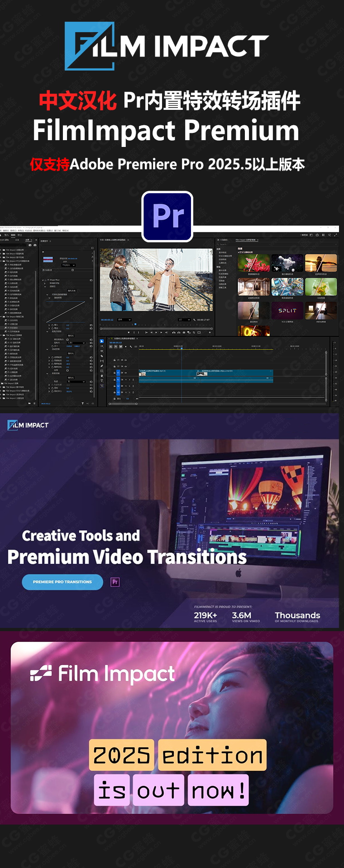Open alignment dropdown in Effect Controls
This screenshot has height=868, width=344.
tap(68, 265)
